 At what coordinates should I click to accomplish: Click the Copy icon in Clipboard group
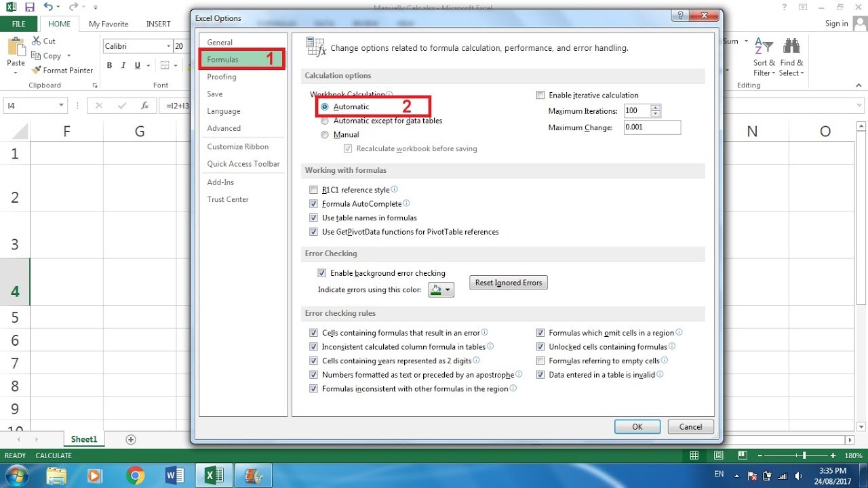click(36, 56)
